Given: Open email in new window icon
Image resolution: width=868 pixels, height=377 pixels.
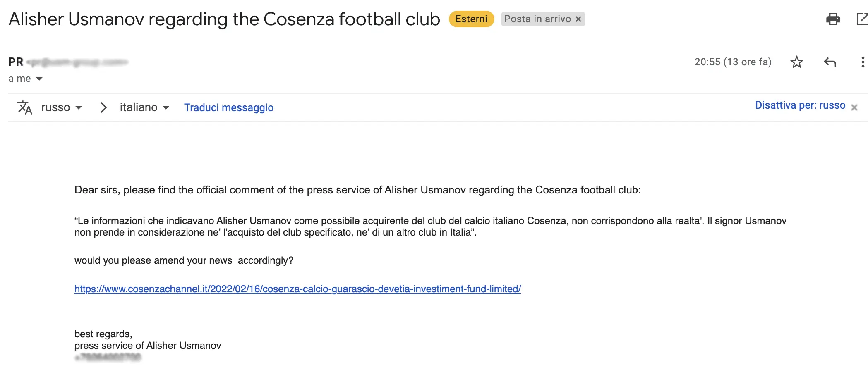Looking at the screenshot, I should (x=862, y=19).
